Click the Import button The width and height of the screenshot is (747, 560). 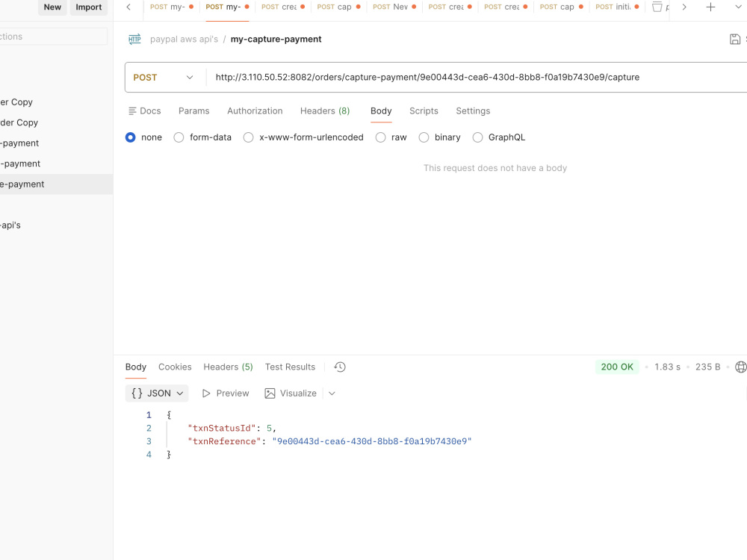pos(89,7)
